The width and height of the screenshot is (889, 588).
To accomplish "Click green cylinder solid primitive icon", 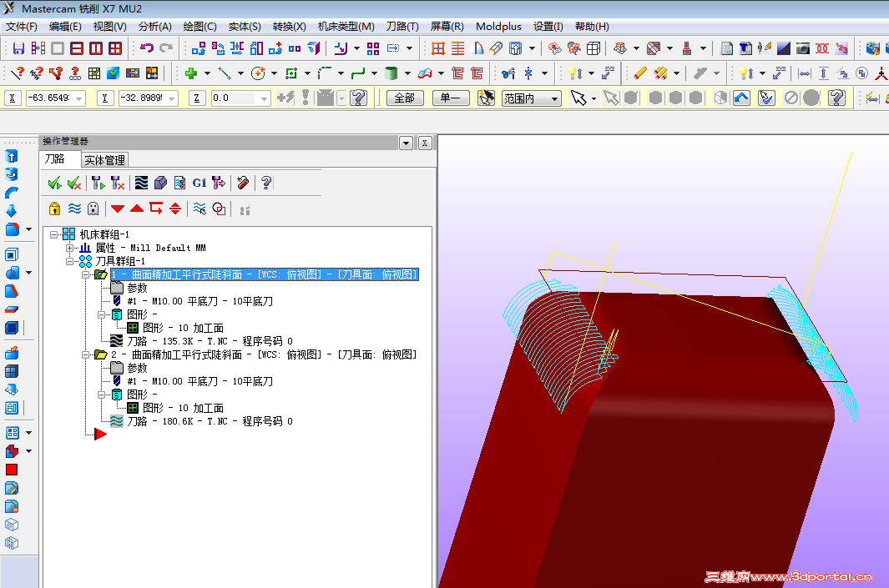I will click(391, 73).
